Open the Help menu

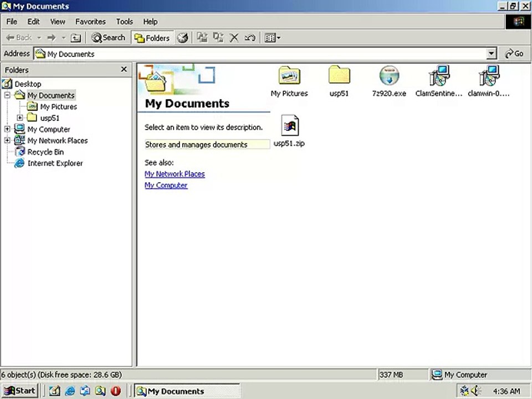point(150,22)
